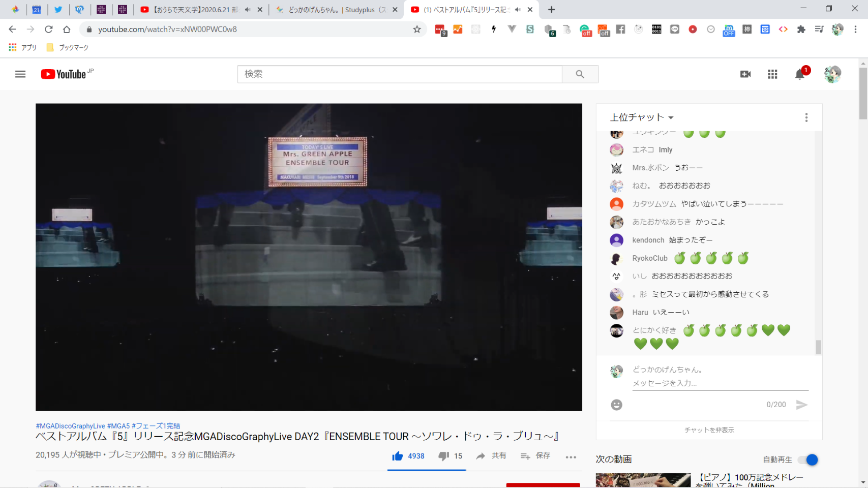Like the video with thumbs up
This screenshot has width=868, height=488.
pos(398,456)
